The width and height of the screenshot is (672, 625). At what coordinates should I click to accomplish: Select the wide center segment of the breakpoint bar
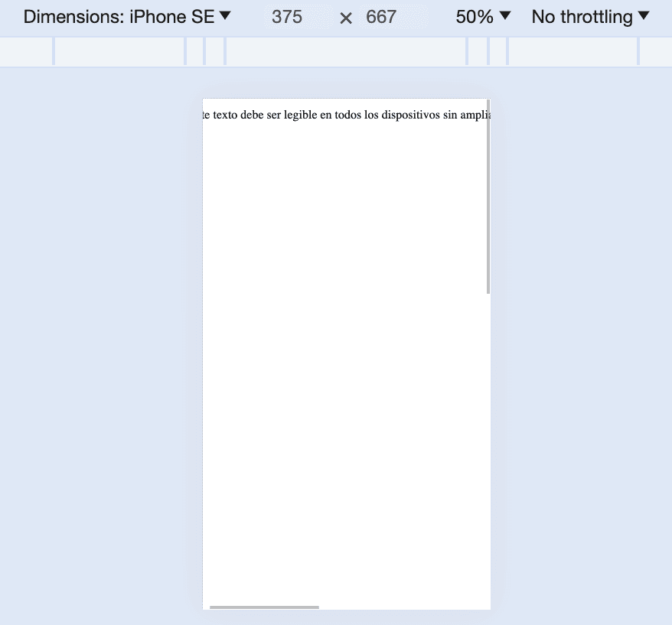(346, 52)
